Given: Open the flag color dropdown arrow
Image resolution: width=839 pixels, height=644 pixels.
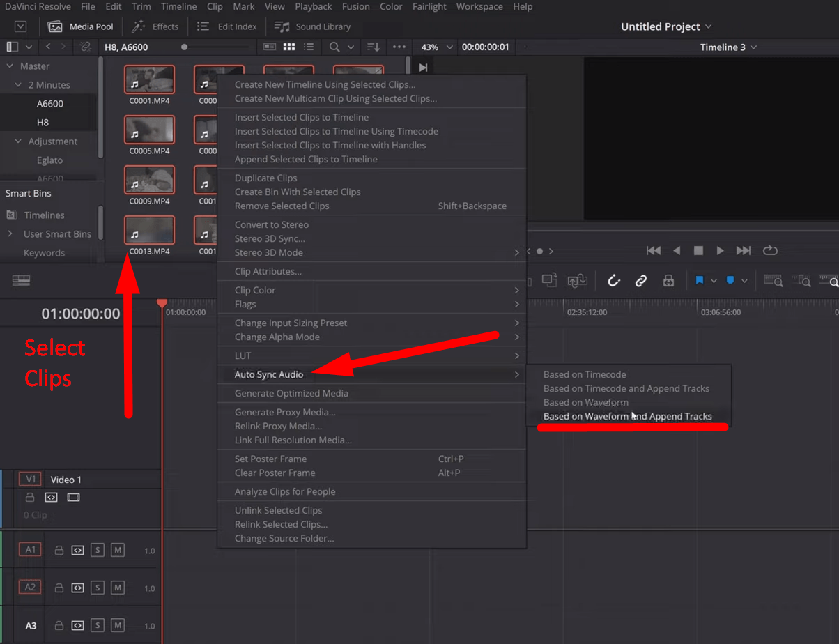Looking at the screenshot, I should (714, 281).
